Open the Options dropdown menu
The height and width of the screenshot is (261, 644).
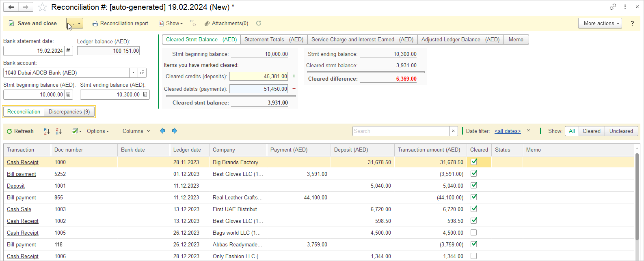pos(98,131)
